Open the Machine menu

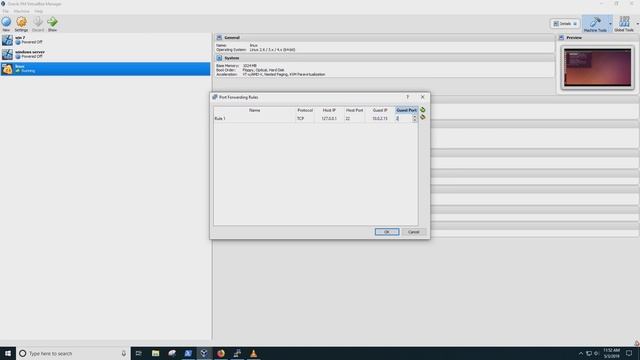point(22,11)
